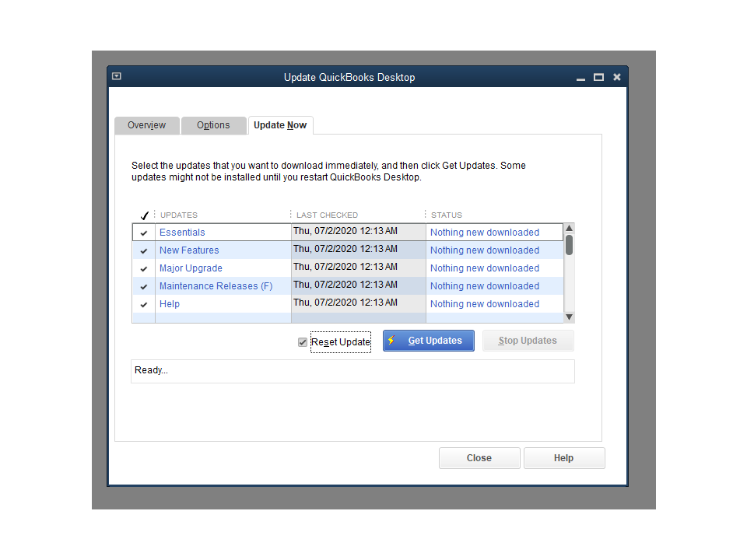
Task: Click the LAST CHECKED column header
Action: [x=327, y=215]
